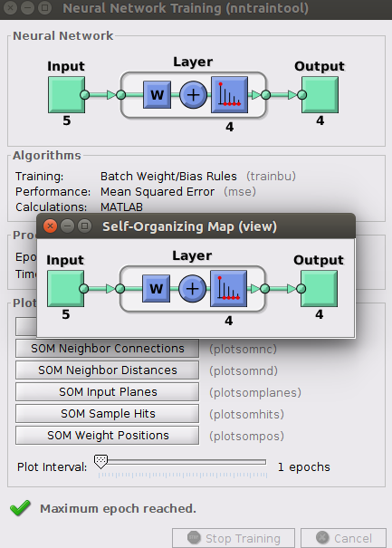Click the Plot Interval slider handle

101,462
